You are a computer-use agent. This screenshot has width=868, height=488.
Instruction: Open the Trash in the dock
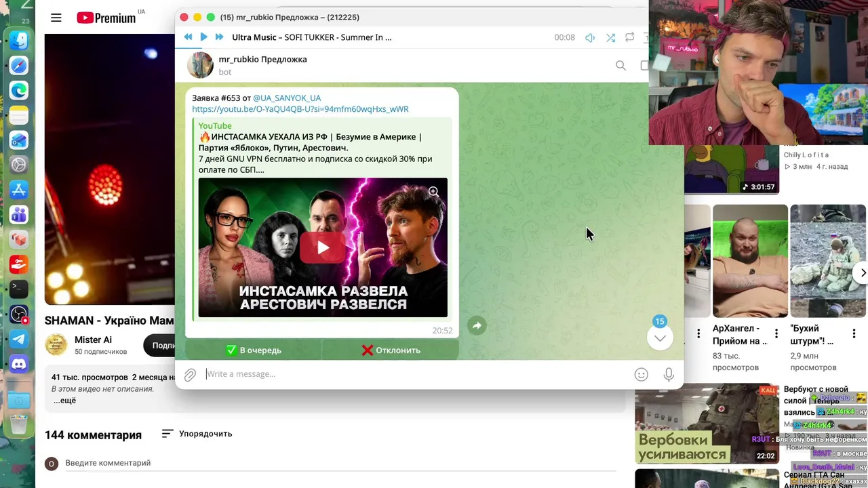coord(19,425)
